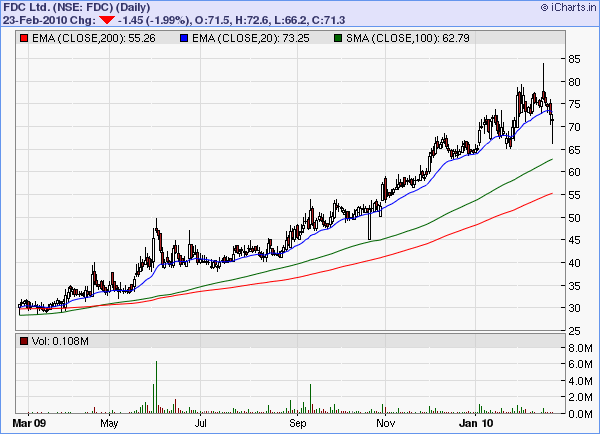The image size is (600, 434).
Task: Click the Vol: 0.108M label
Action: pyautogui.click(x=60, y=341)
